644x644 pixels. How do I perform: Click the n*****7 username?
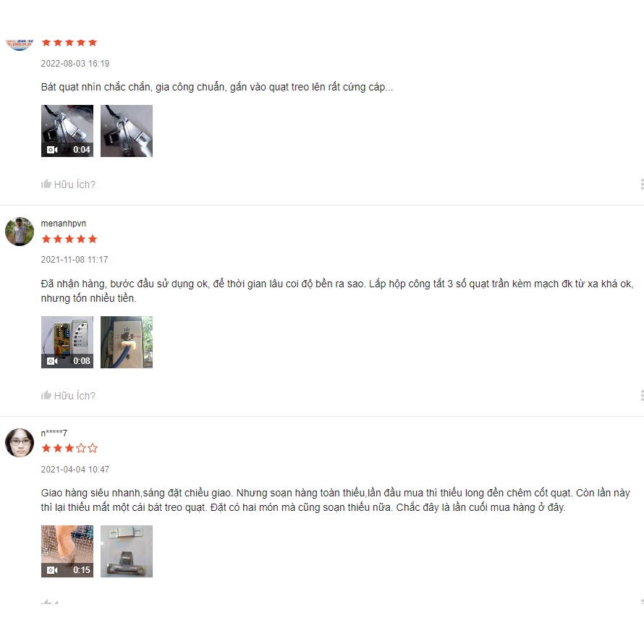54,433
